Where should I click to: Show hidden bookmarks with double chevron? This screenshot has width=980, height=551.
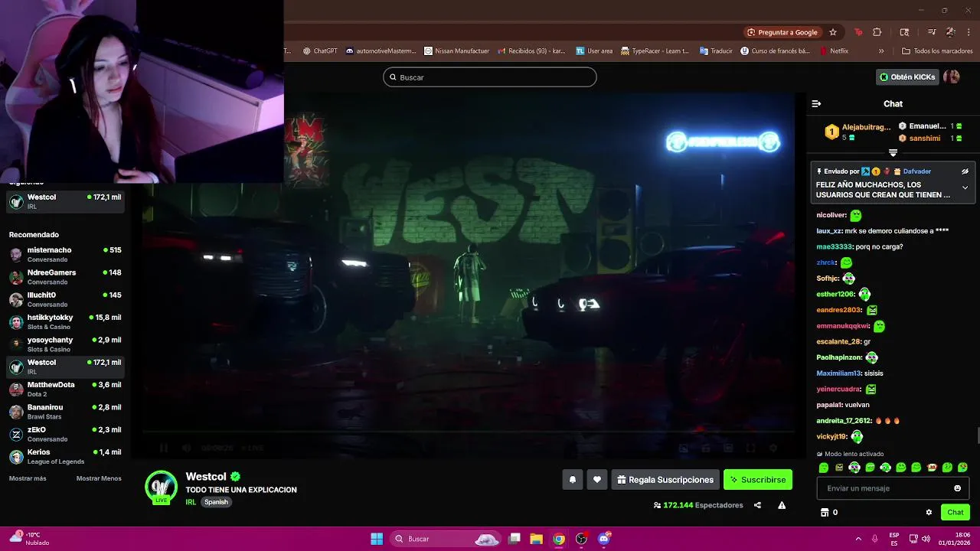point(881,51)
